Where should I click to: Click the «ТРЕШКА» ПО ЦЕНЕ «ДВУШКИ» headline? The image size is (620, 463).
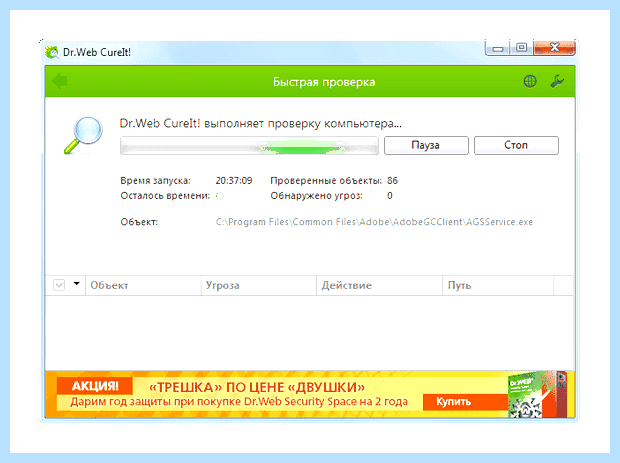(x=257, y=387)
